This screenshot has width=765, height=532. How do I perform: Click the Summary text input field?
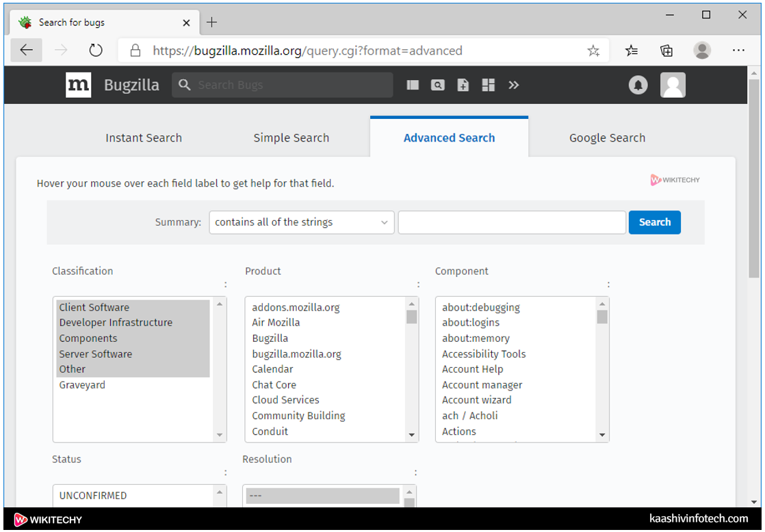(512, 222)
